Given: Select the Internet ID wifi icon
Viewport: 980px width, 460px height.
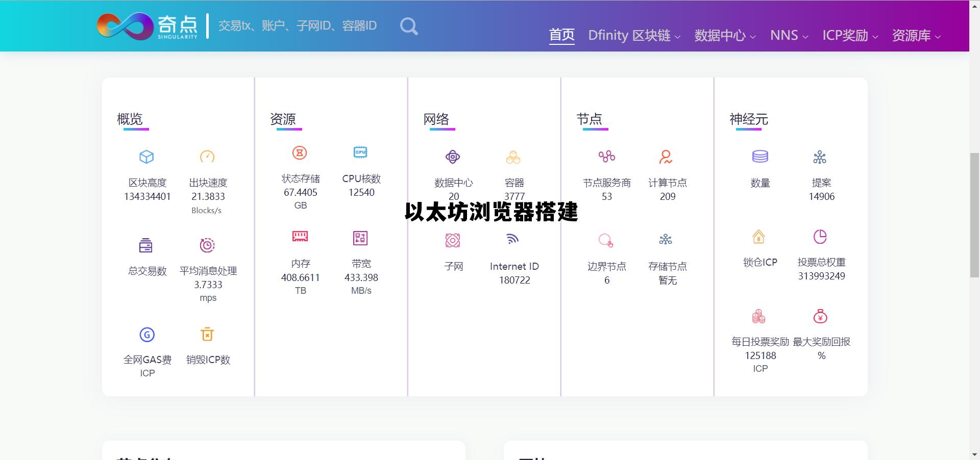Looking at the screenshot, I should click(513, 240).
